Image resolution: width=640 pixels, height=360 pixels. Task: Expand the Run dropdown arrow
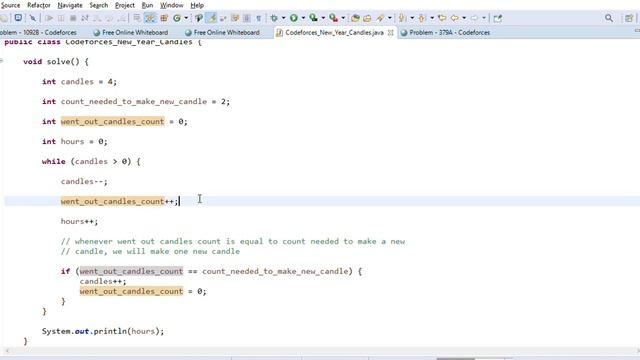(x=303, y=18)
